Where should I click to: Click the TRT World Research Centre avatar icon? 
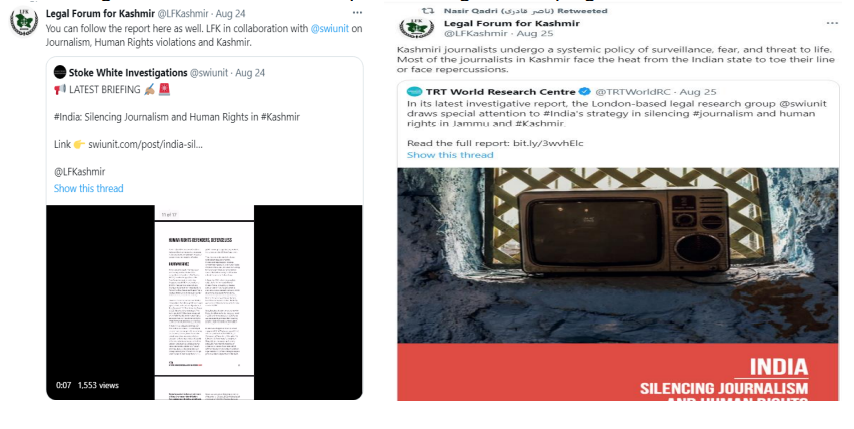414,91
